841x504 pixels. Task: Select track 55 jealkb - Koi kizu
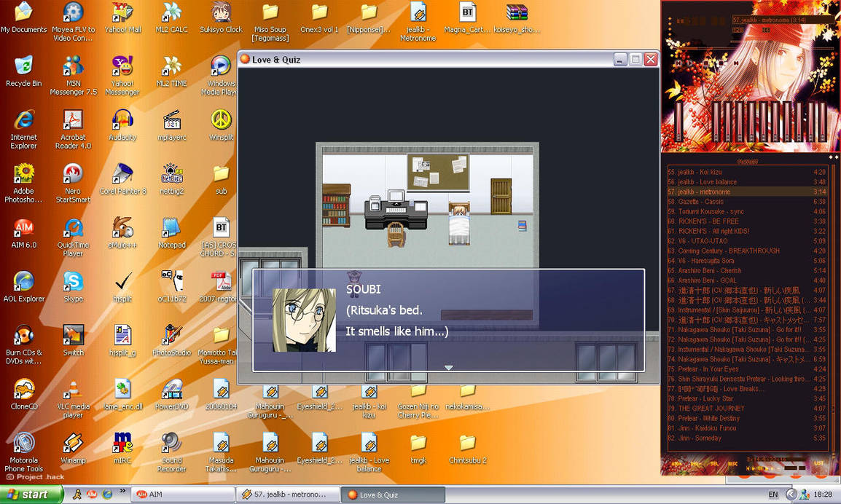click(x=746, y=172)
